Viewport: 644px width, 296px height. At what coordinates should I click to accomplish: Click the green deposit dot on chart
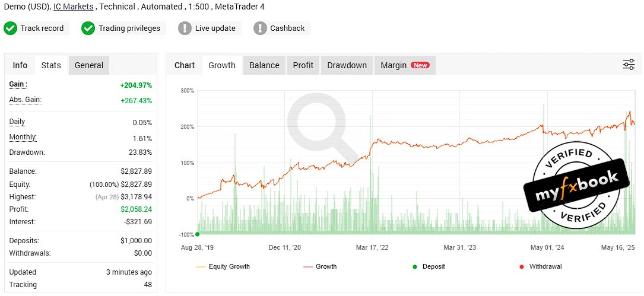coord(197,234)
